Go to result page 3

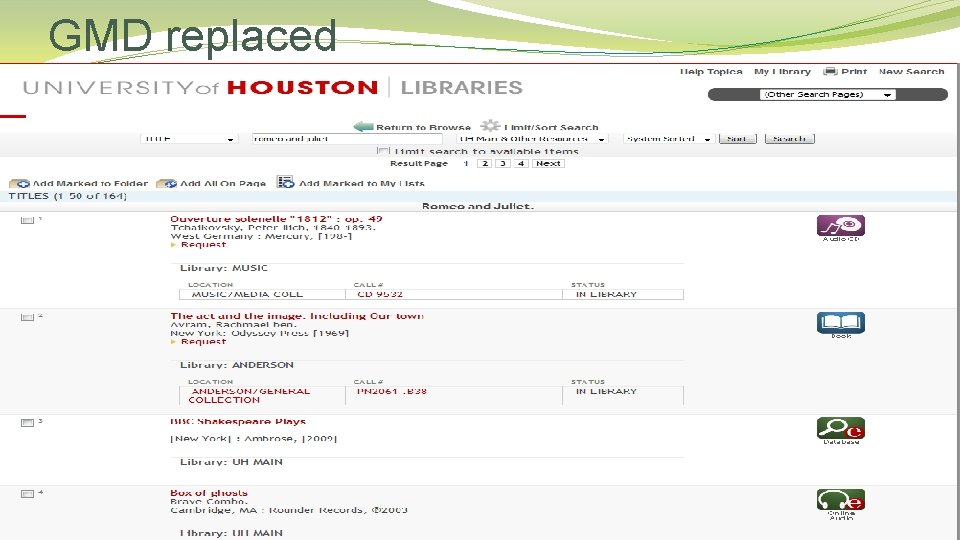tap(503, 163)
